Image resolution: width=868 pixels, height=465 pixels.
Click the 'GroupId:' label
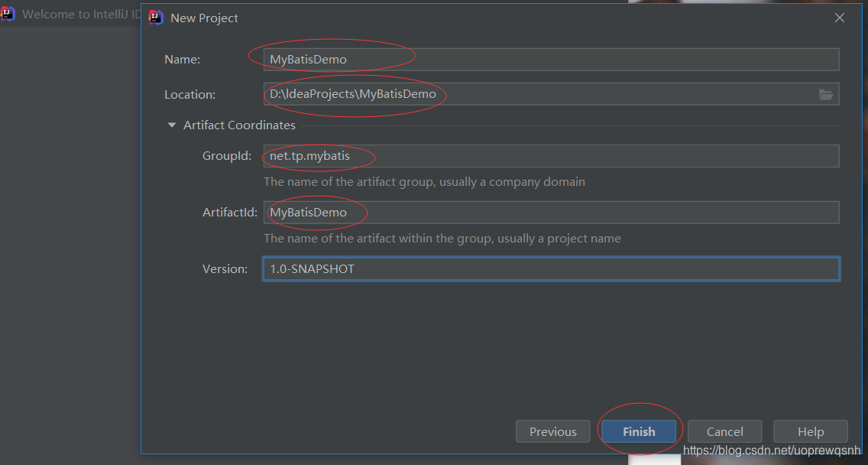pos(226,156)
